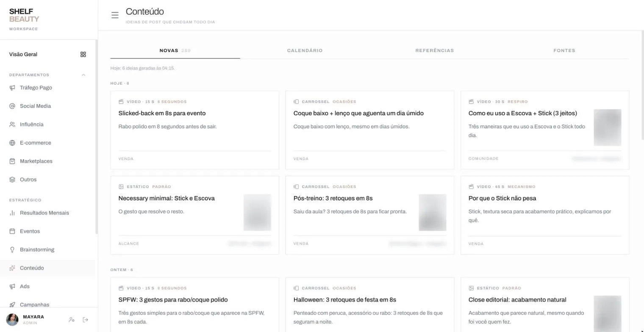Select Conteúdo in the sidebar

click(47, 268)
